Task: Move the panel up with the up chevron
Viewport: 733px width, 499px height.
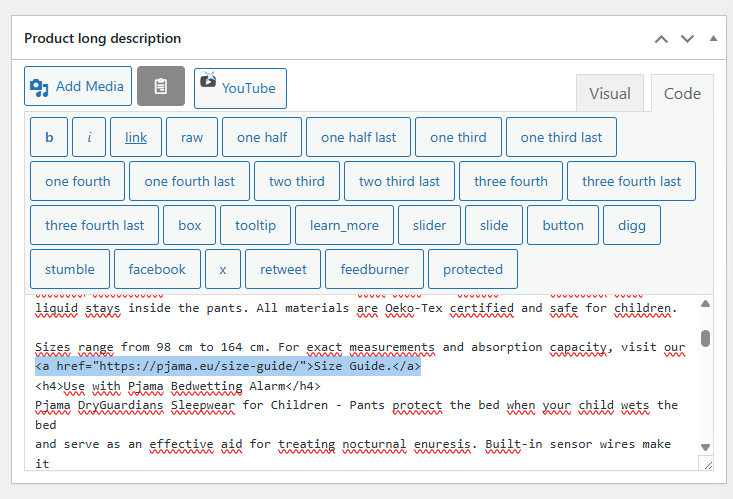Action: pyautogui.click(x=661, y=39)
